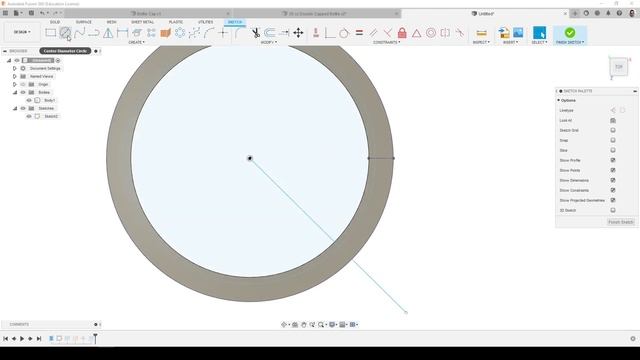Switch to the Sheet Metal ribbon tab
This screenshot has height=360, width=640.
[x=142, y=22]
